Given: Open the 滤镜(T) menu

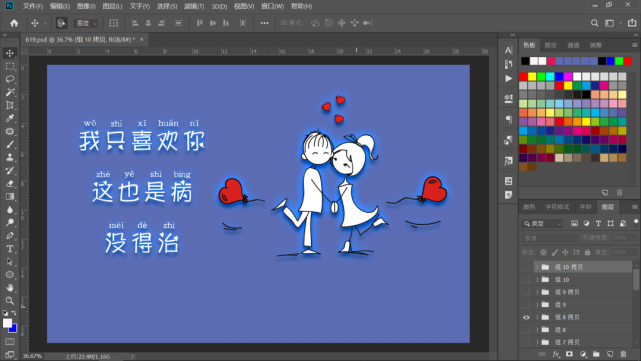Looking at the screenshot, I should [x=194, y=6].
